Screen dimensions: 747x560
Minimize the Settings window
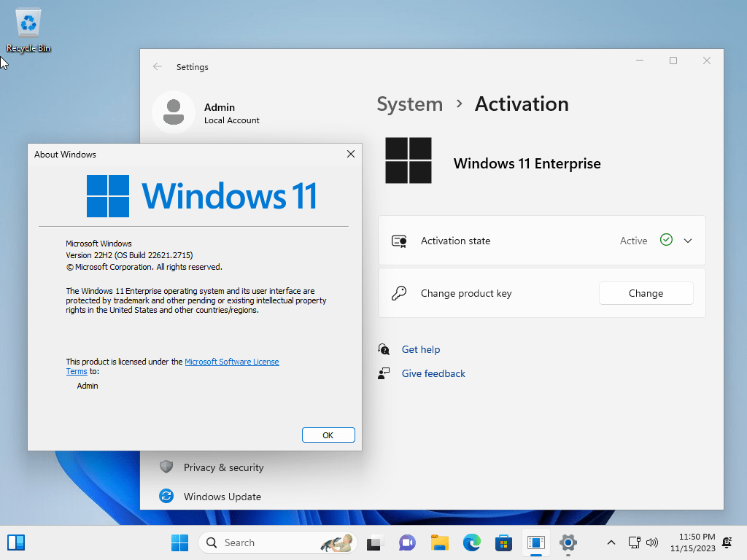click(640, 61)
